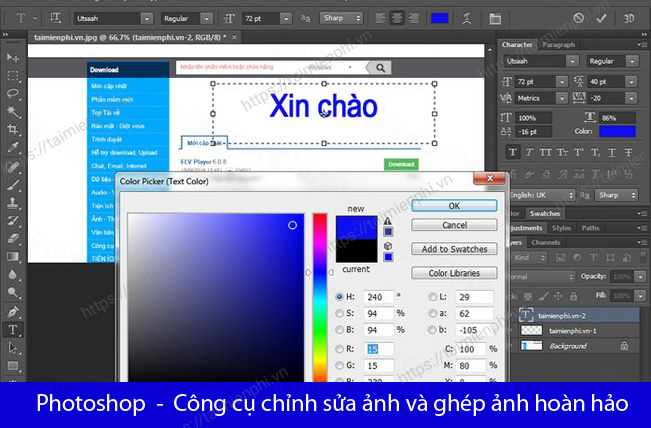Toggle Faux Bold in Character panel
This screenshot has height=428, width=651.
[x=513, y=152]
